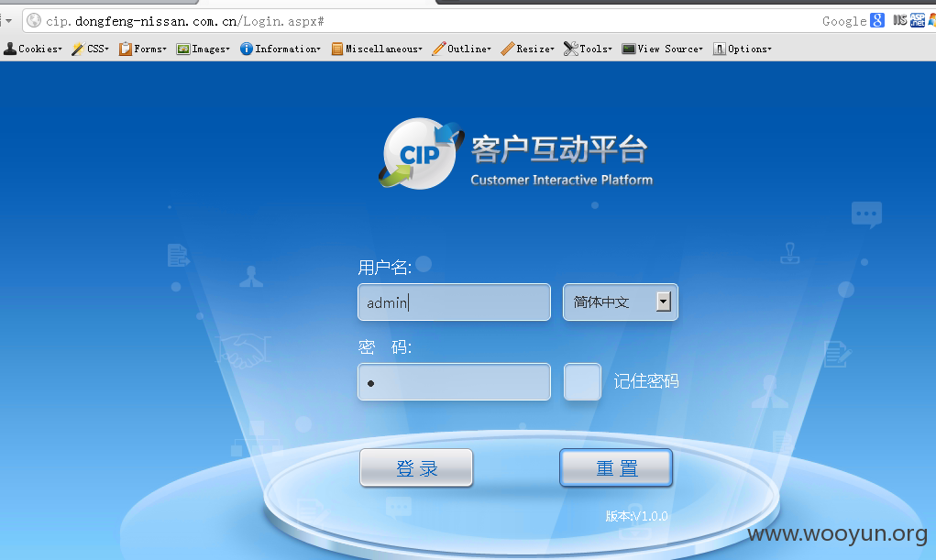The image size is (936, 560).
Task: Click the blue Information icon
Action: pos(246,49)
